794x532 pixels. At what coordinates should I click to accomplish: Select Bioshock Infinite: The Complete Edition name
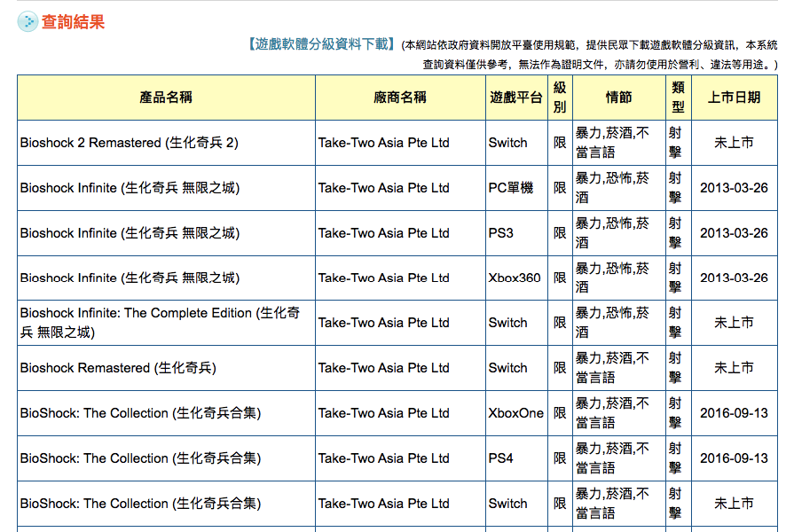pos(160,323)
